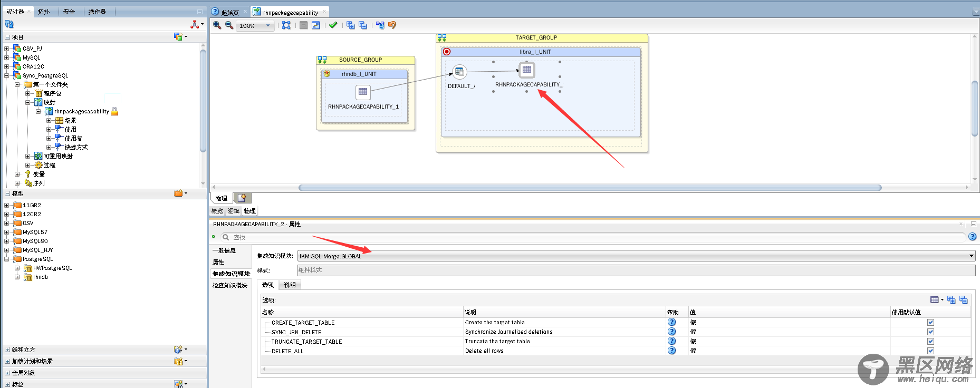
Task: Click the refresh icon under the 设计器 tab
Action: [x=9, y=24]
